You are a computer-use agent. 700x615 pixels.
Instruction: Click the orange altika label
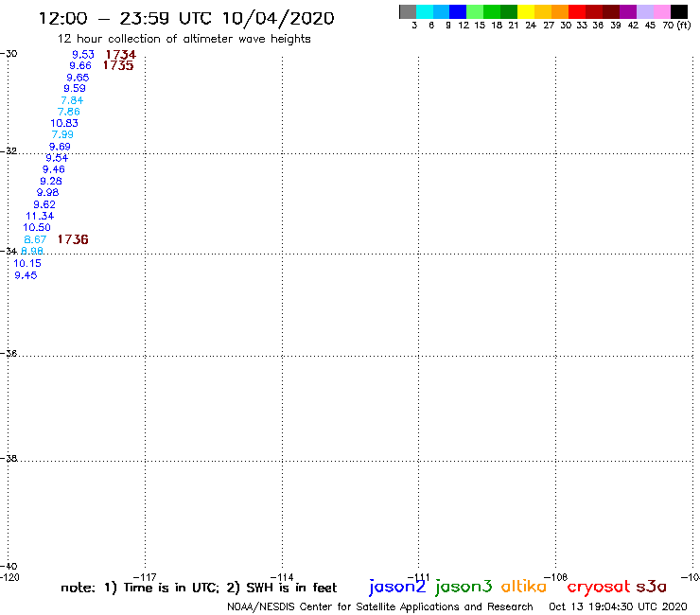pyautogui.click(x=524, y=587)
